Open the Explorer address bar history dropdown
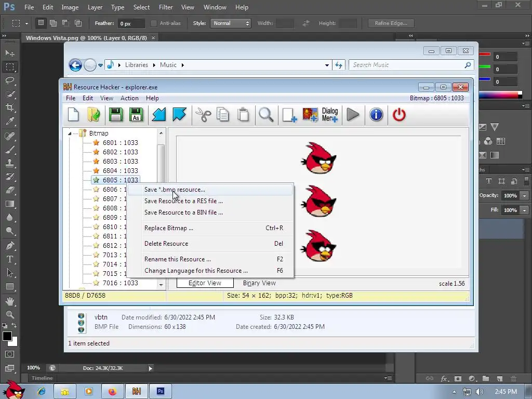 point(327,65)
